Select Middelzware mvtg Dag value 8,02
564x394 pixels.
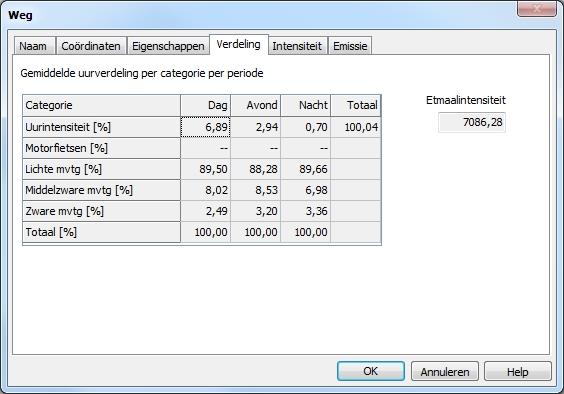(206, 190)
